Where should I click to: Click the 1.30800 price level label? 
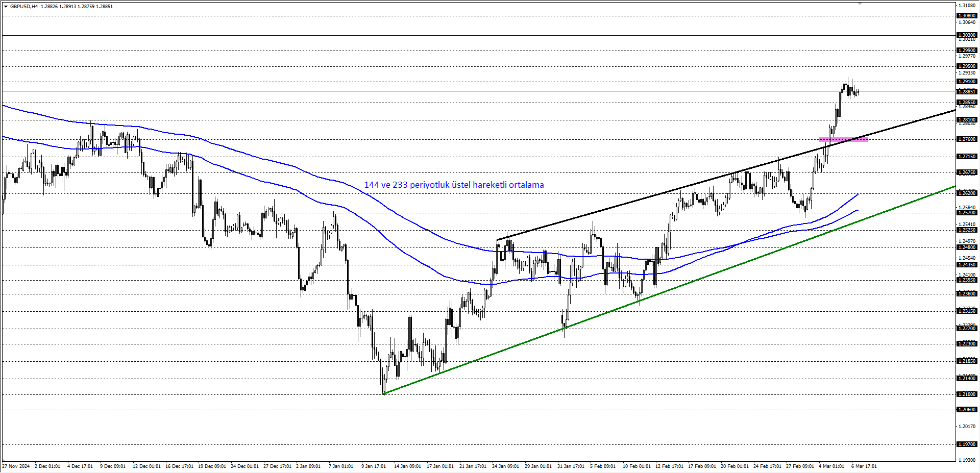(967, 16)
